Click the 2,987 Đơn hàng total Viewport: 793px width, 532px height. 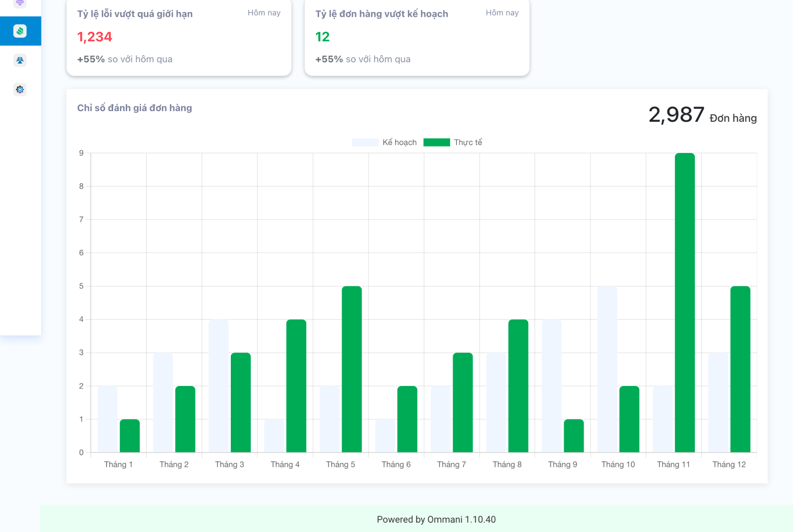tap(702, 115)
